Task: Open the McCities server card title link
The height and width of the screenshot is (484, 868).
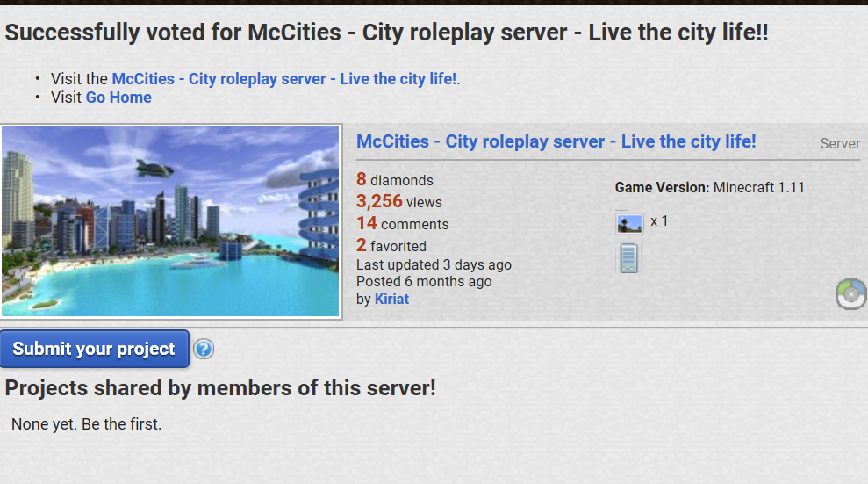Action: coord(556,141)
